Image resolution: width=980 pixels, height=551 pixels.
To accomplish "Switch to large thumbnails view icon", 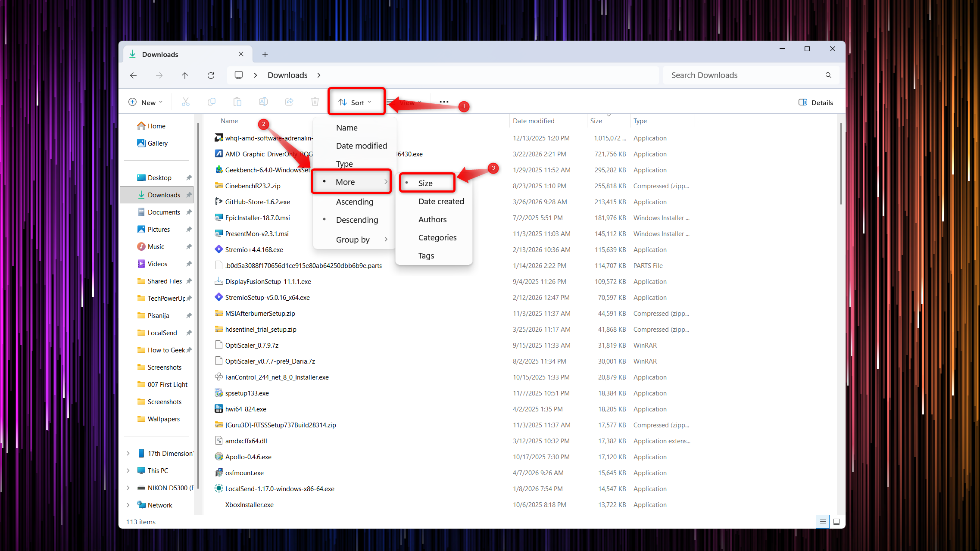I will coord(836,522).
